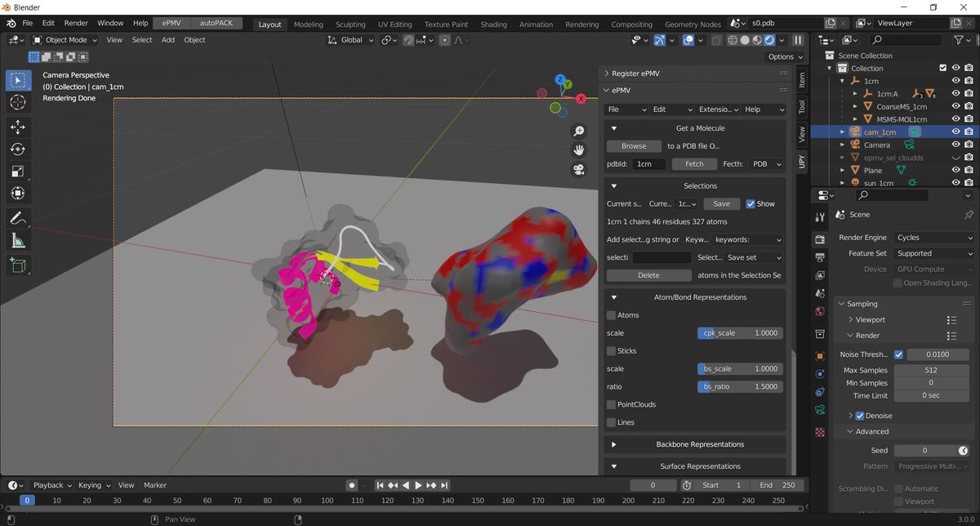The height and width of the screenshot is (526, 980).
Task: Enable the Atoms representation checkbox
Action: 611,315
